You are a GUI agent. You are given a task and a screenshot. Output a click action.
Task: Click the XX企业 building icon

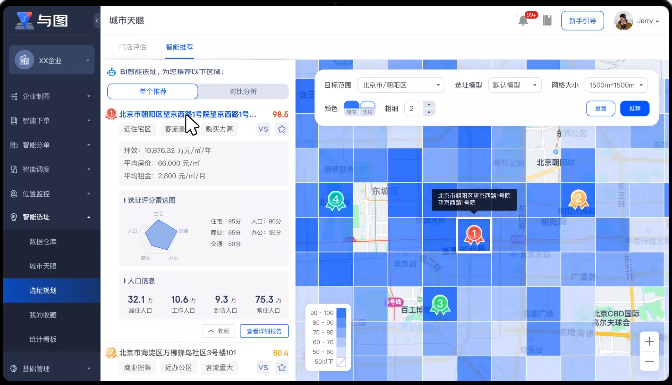[x=24, y=60]
